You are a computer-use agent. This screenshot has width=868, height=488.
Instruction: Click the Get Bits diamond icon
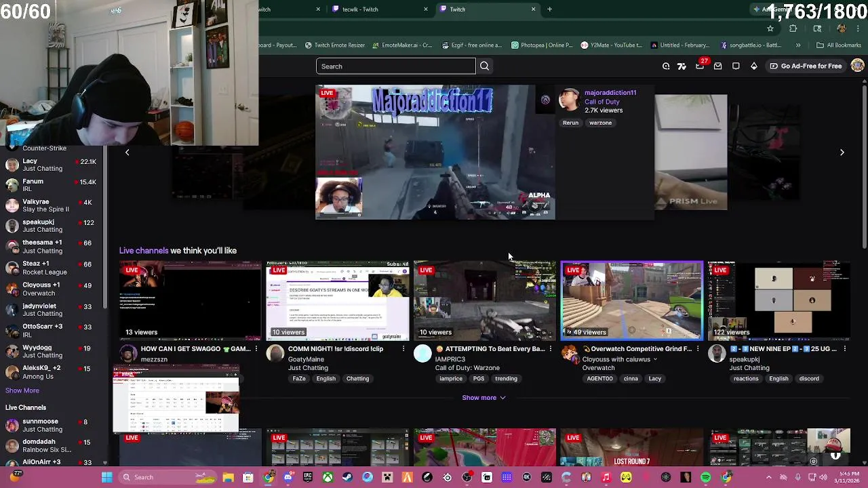point(753,66)
